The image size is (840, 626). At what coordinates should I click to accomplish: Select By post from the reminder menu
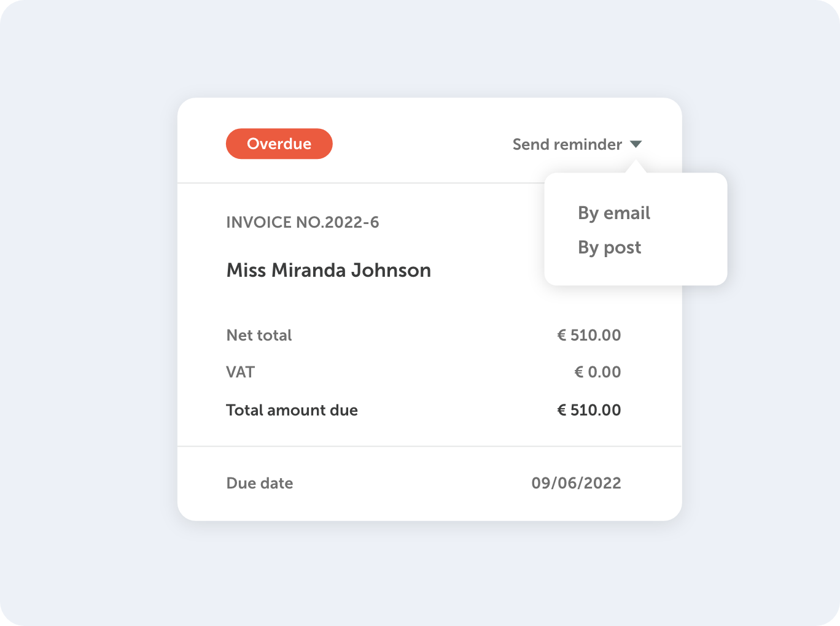click(x=609, y=247)
